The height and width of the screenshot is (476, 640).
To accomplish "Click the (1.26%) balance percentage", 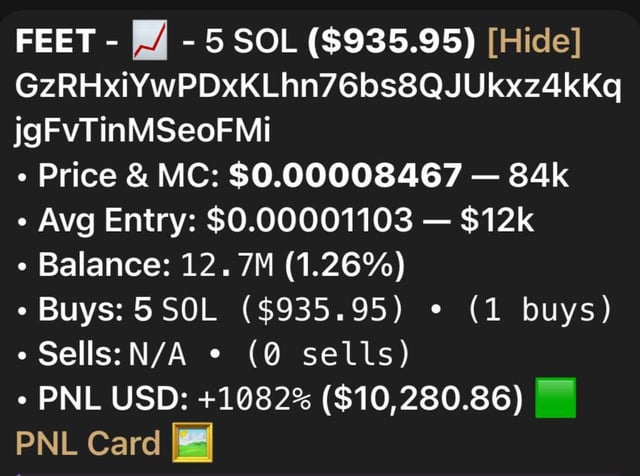I will pyautogui.click(x=345, y=266).
